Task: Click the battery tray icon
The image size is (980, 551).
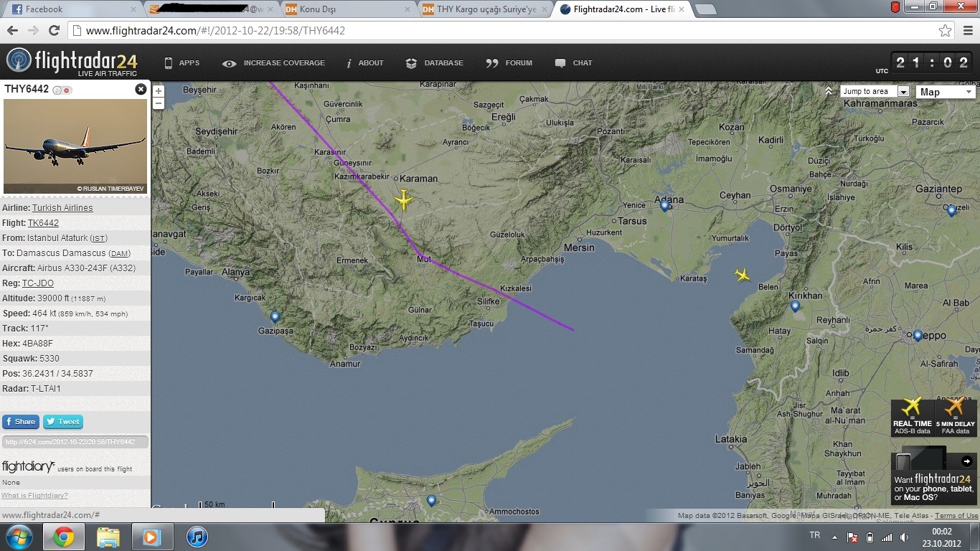Action: click(870, 537)
